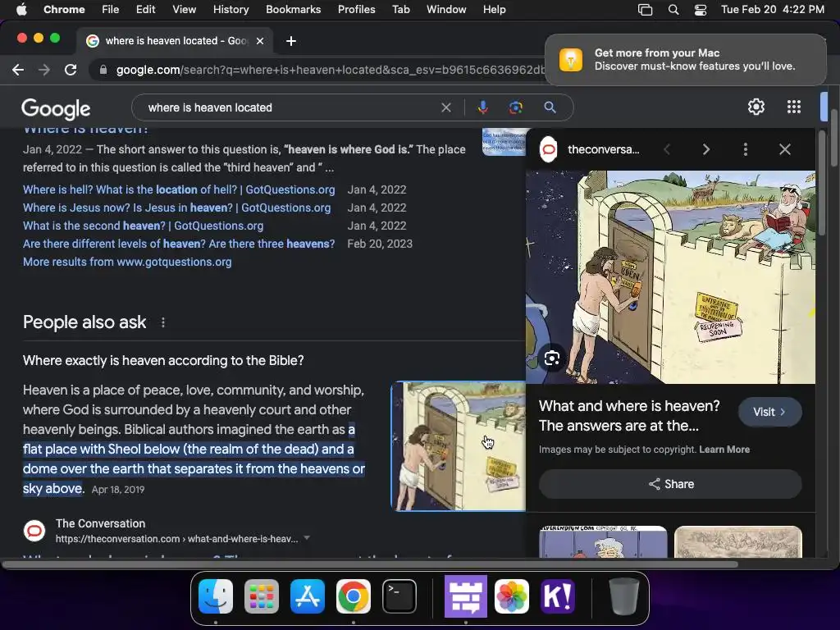The width and height of the screenshot is (840, 630).
Task: Close the image preview panel
Action: click(x=785, y=149)
